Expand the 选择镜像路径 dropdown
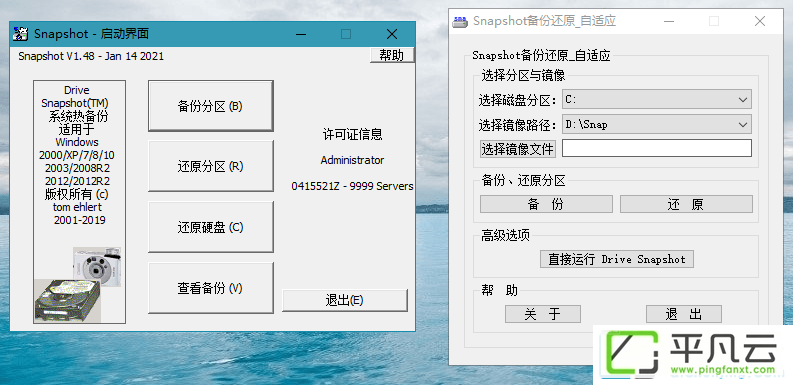The image size is (793, 385). [x=657, y=124]
